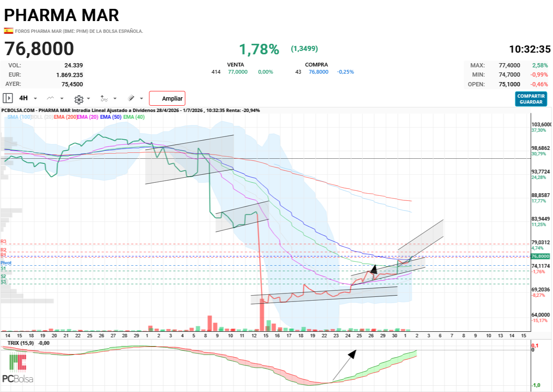Select the EMA (50) legend item
Image resolution: width=553 pixels, height=392 pixels.
click(x=111, y=117)
